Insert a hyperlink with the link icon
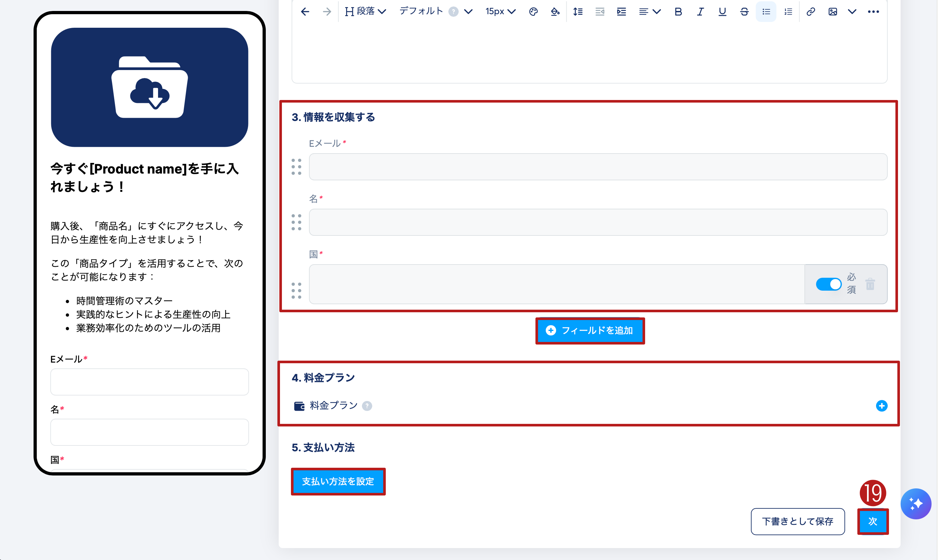The image size is (938, 560). (811, 12)
